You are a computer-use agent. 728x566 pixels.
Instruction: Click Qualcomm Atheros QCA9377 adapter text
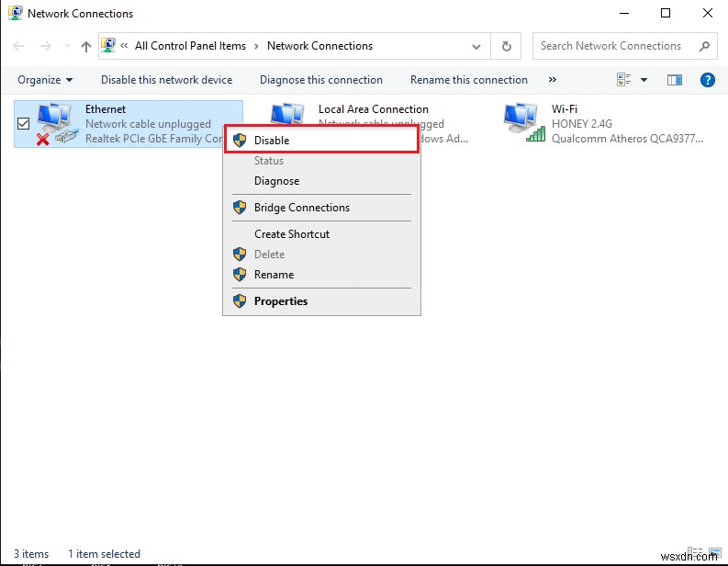(627, 139)
